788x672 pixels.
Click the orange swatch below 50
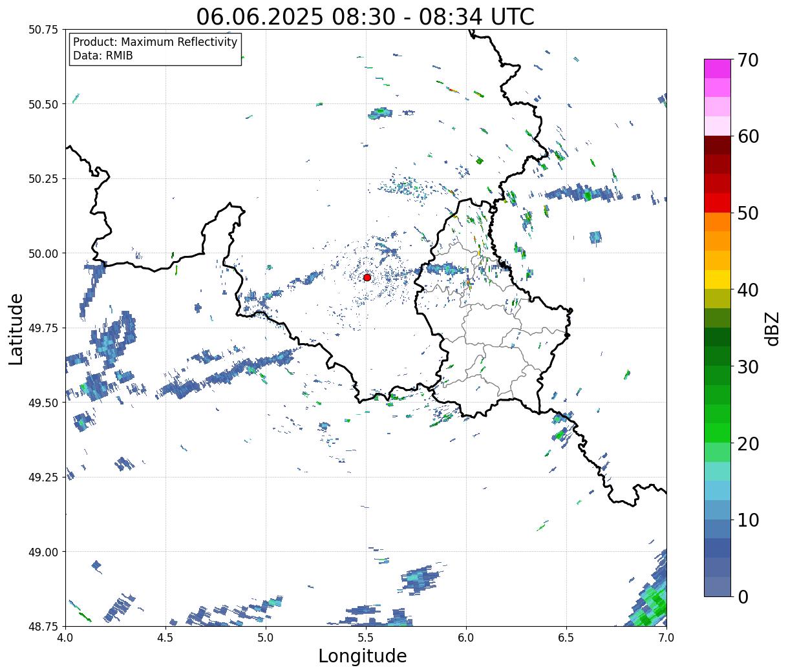[x=718, y=222]
